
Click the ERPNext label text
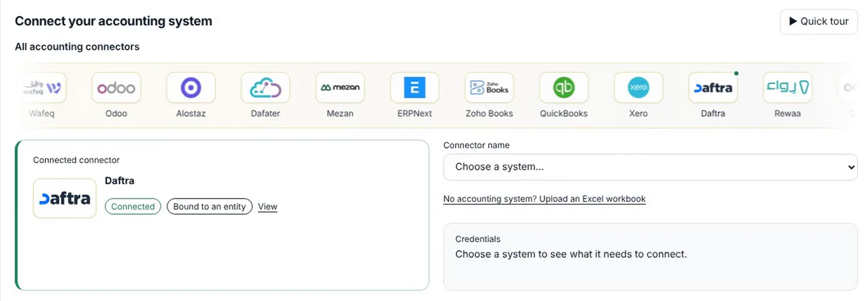coord(414,114)
